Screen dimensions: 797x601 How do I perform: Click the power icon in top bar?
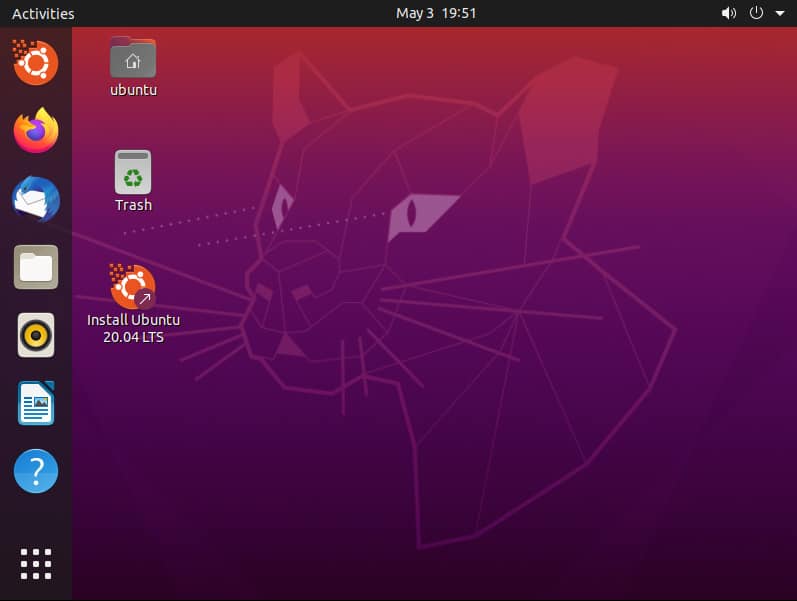point(756,13)
